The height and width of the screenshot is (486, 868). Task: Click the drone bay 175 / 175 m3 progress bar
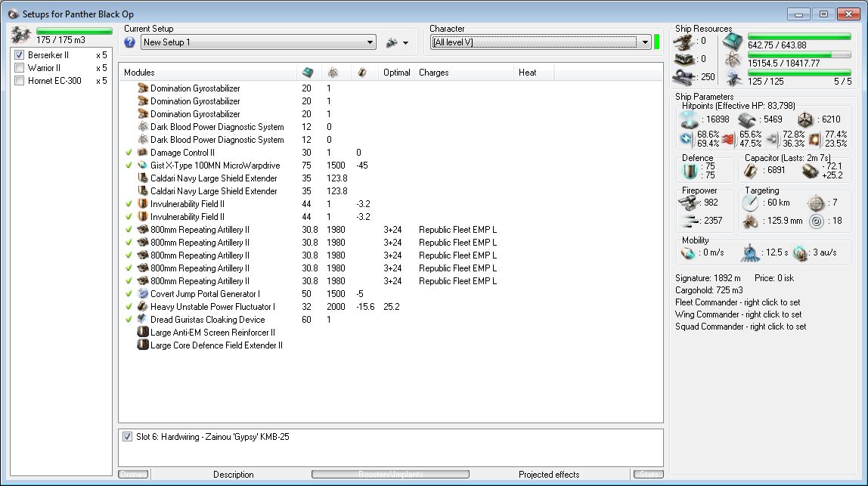click(74, 31)
